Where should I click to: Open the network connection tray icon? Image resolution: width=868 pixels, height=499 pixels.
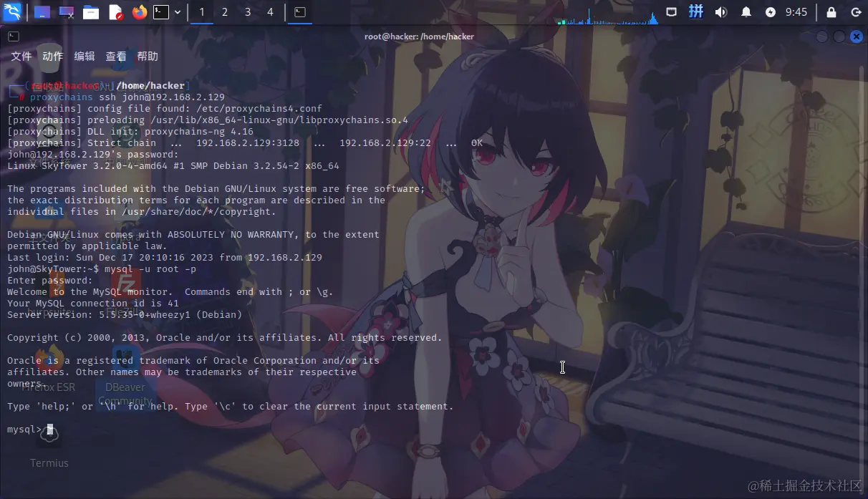point(672,12)
